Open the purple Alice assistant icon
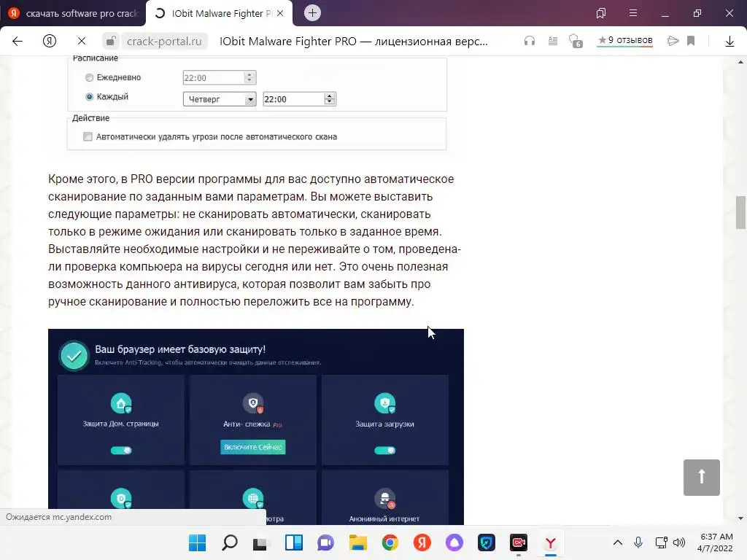The image size is (747, 560). click(x=454, y=542)
